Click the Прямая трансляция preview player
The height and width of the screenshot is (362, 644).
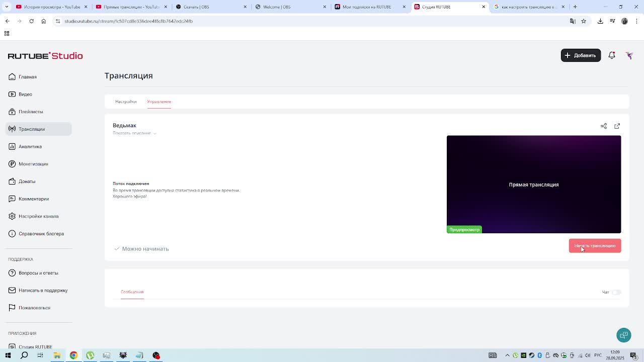(x=534, y=185)
